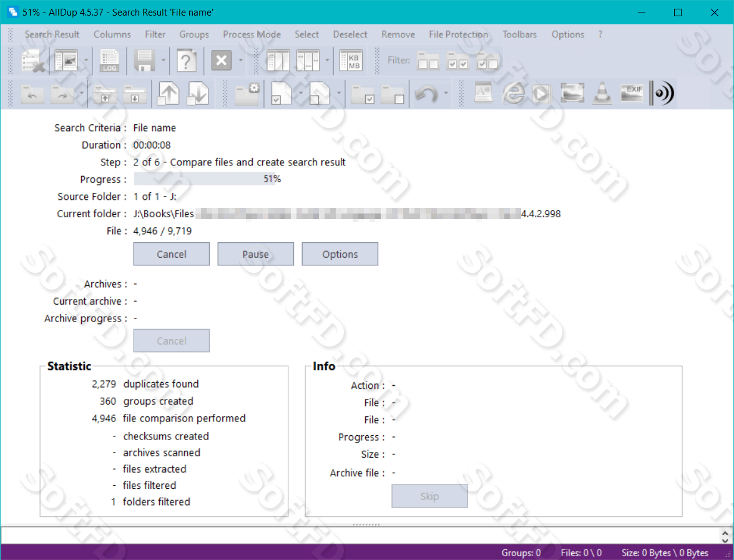The height and width of the screenshot is (560, 734).
Task: Click the undo curved arrow icon
Action: 426,94
